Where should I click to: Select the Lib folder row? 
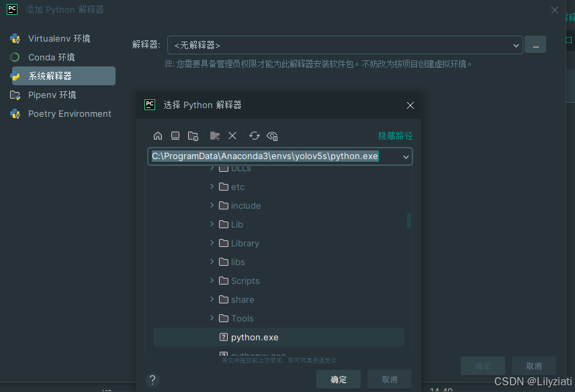(279, 224)
